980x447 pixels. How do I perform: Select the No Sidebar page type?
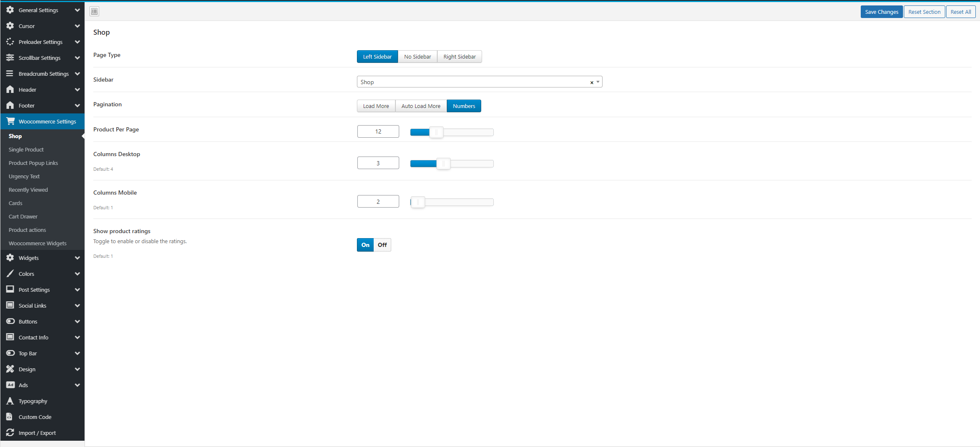(417, 57)
